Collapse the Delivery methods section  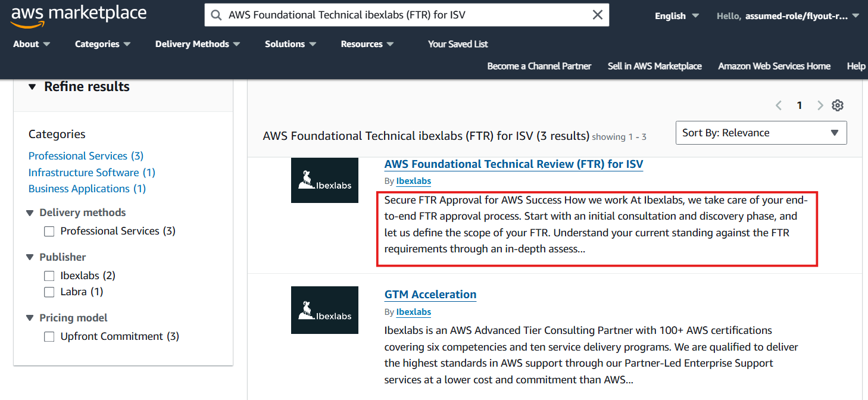click(x=30, y=212)
